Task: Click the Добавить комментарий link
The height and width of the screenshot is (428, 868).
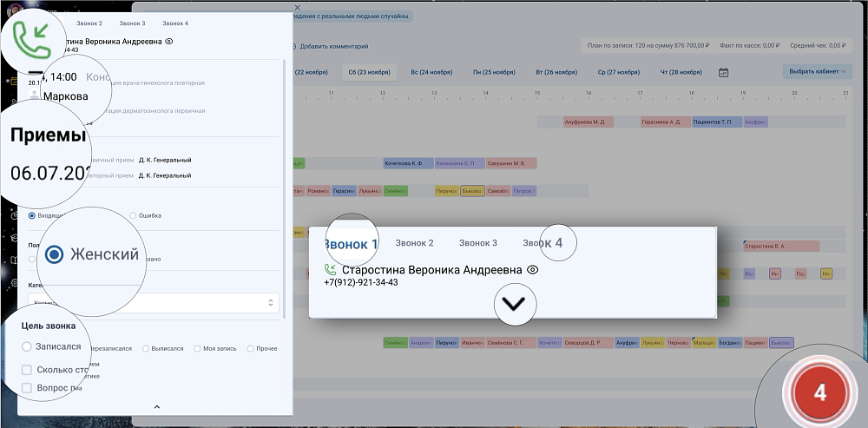Action: pyautogui.click(x=332, y=46)
